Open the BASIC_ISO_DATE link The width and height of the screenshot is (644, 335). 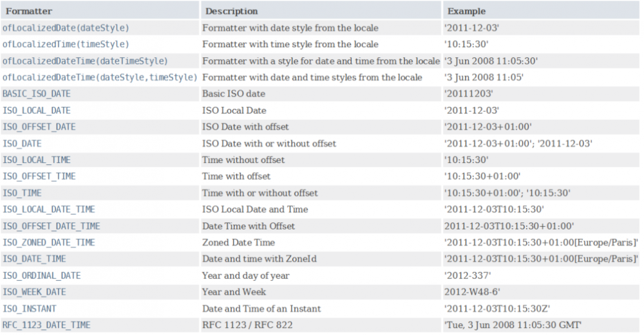pos(37,94)
